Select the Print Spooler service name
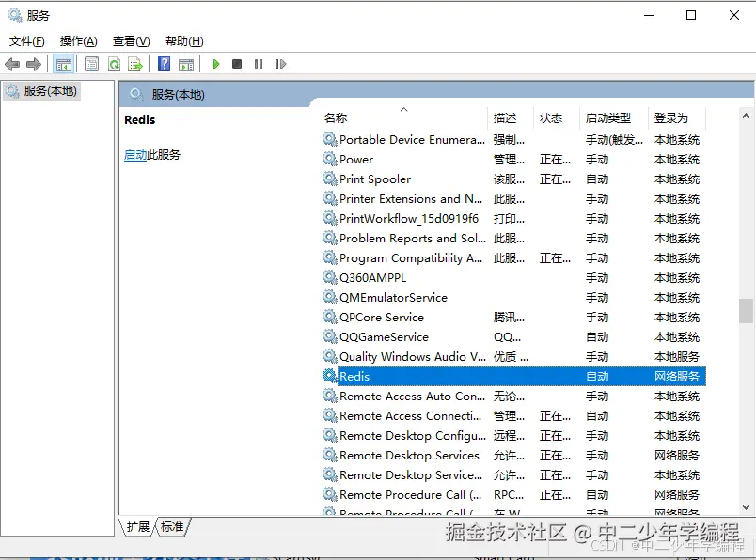This screenshot has height=560, width=756. pyautogui.click(x=375, y=179)
